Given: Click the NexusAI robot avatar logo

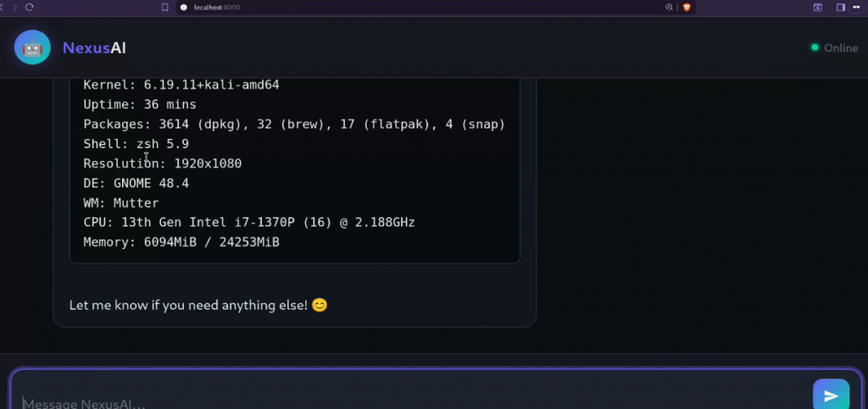Looking at the screenshot, I should tap(32, 47).
